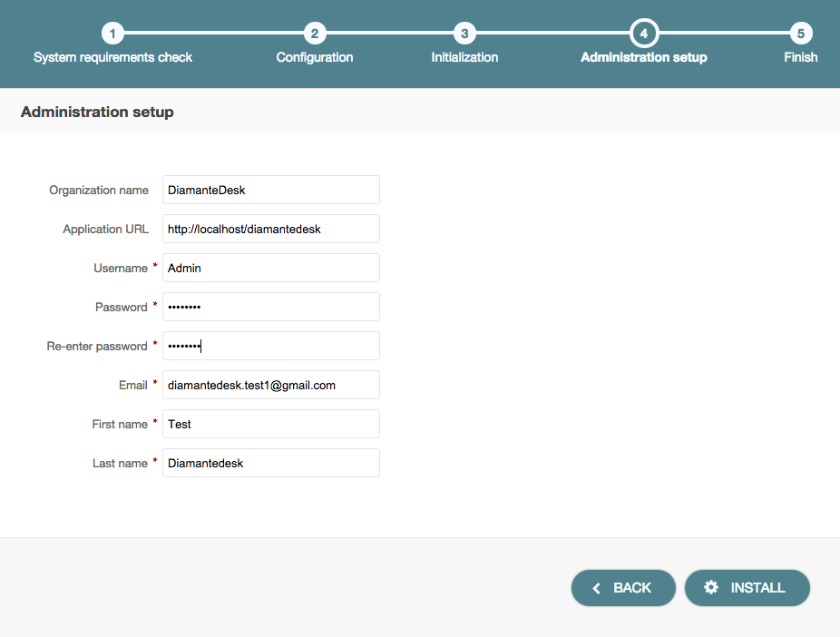Image resolution: width=840 pixels, height=637 pixels.
Task: Click the Email label
Action: 132,386
